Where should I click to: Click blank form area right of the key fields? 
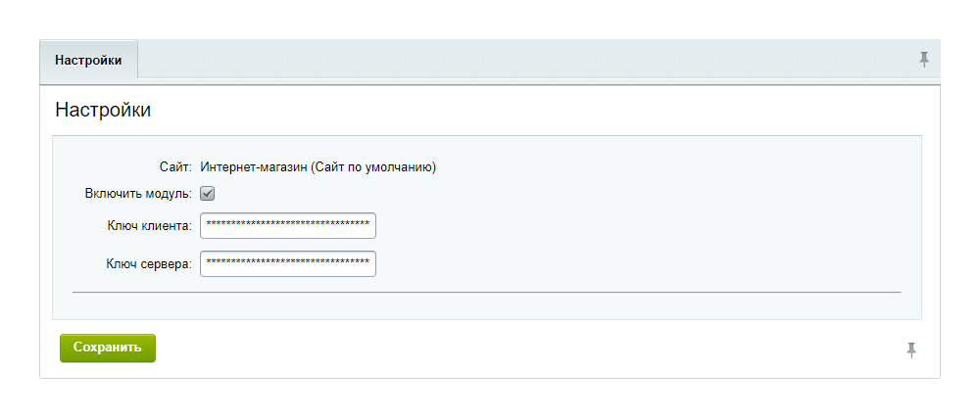click(x=637, y=245)
